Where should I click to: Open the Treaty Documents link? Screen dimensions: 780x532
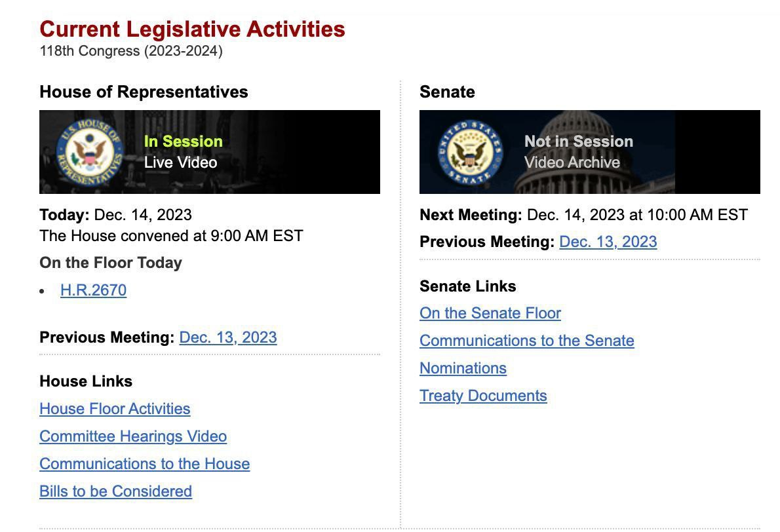tap(483, 396)
